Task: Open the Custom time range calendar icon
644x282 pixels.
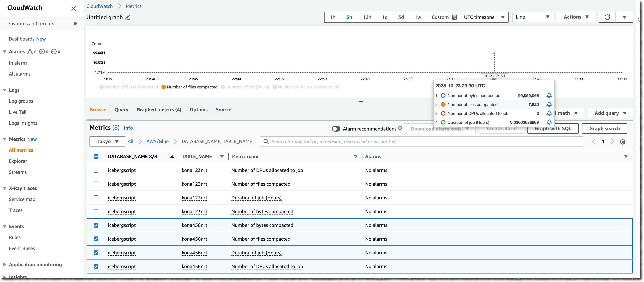Action: [x=454, y=17]
